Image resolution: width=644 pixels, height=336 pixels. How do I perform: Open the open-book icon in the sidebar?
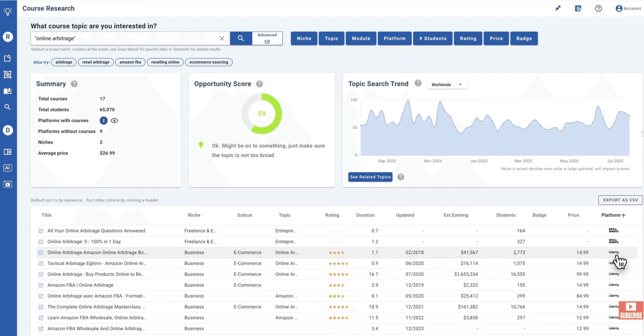coord(8,91)
